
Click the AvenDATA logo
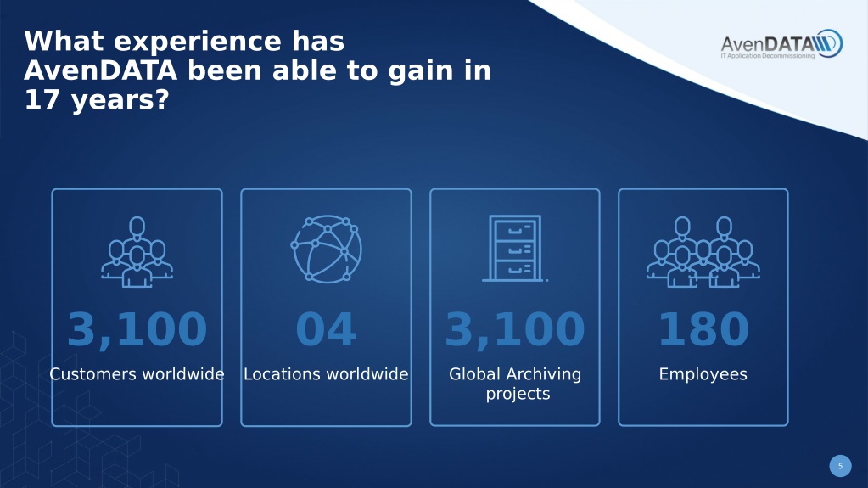pos(781,44)
